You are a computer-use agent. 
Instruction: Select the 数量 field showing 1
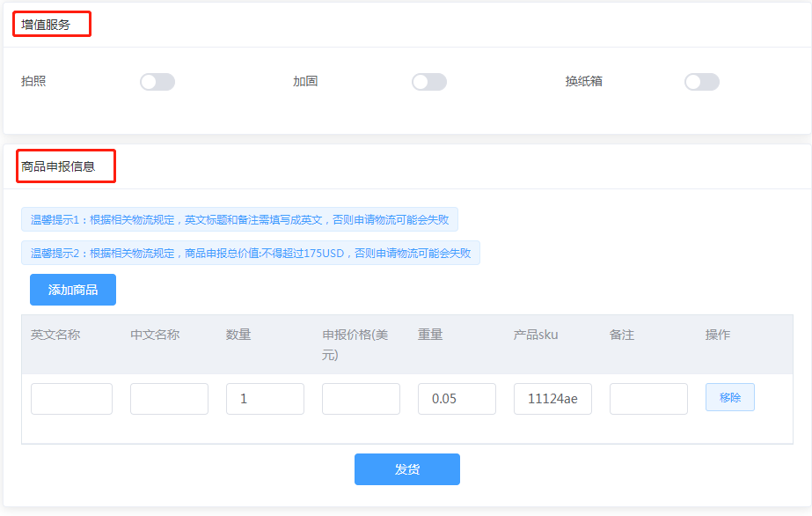(x=265, y=399)
